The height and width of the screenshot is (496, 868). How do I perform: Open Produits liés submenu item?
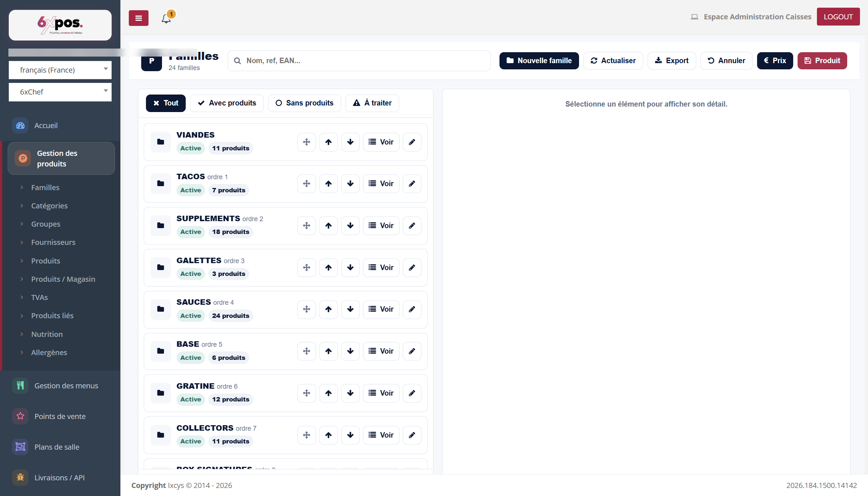pos(52,316)
